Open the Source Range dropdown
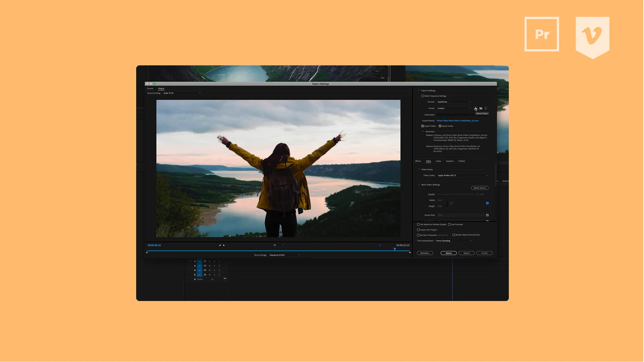This screenshot has height=362, width=644. (284, 255)
